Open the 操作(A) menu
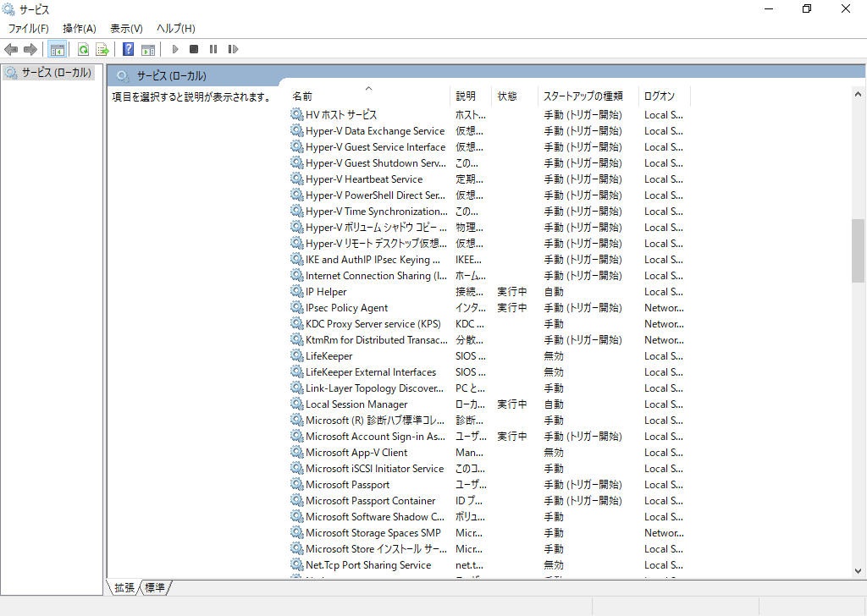 pos(80,29)
